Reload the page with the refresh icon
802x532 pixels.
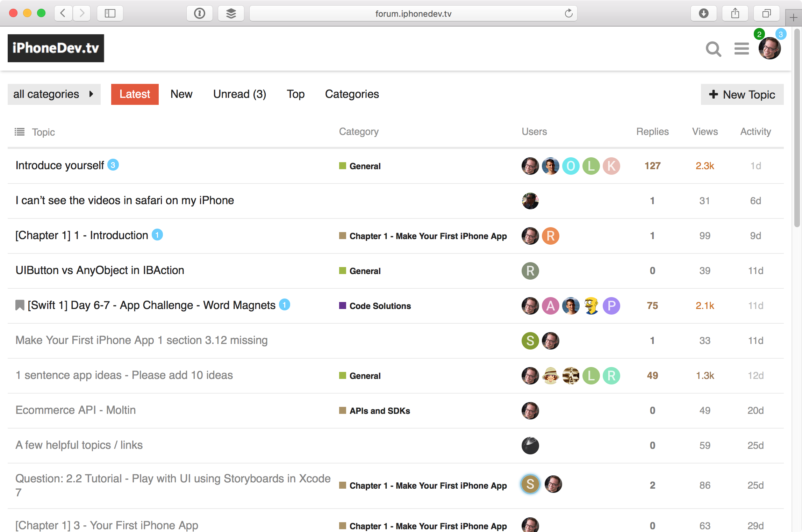tap(569, 13)
